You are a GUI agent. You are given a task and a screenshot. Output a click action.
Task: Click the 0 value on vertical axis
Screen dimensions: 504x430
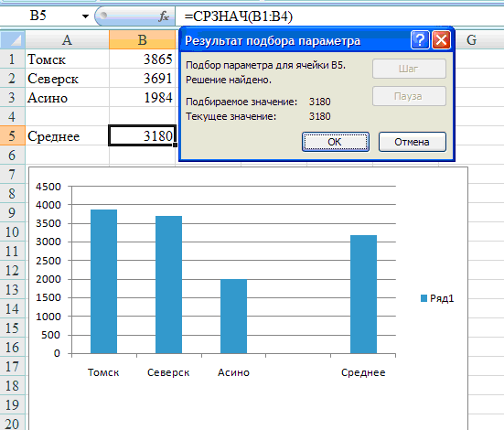pos(57,353)
